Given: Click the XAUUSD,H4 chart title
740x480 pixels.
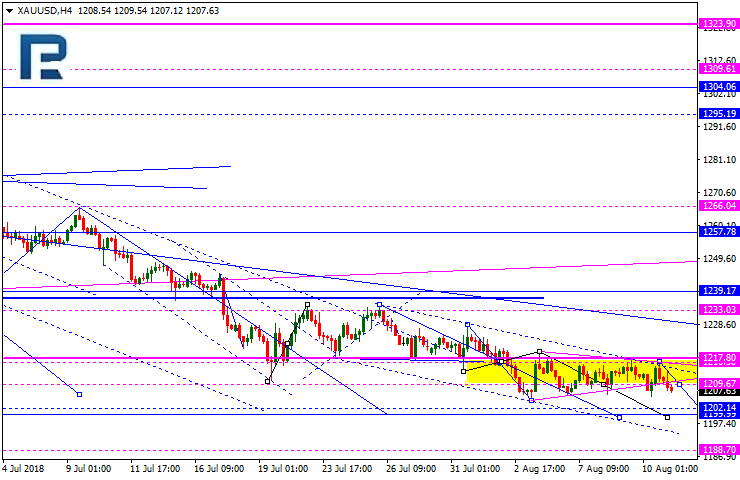Looking at the screenshot, I should point(45,10).
